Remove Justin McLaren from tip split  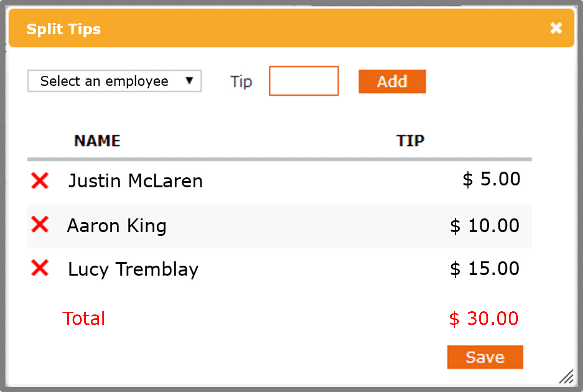40,181
